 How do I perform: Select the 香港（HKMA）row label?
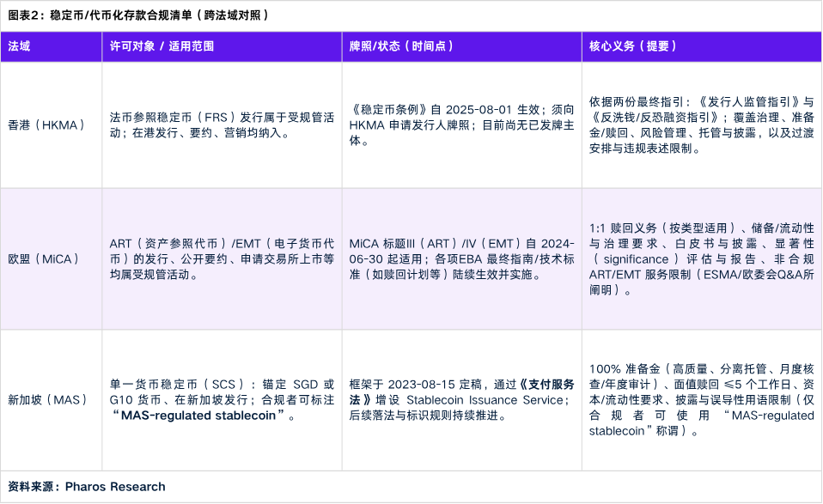pyautogui.click(x=46, y=124)
